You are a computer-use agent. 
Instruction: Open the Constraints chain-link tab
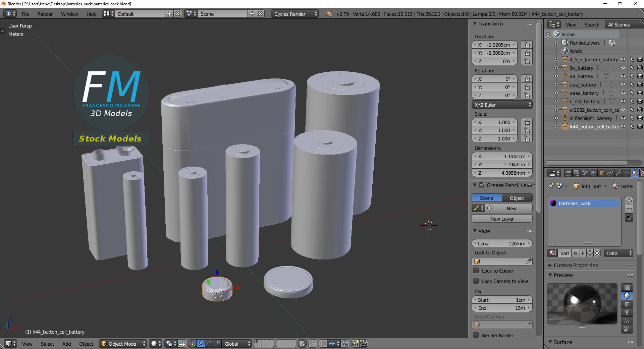(x=610, y=173)
